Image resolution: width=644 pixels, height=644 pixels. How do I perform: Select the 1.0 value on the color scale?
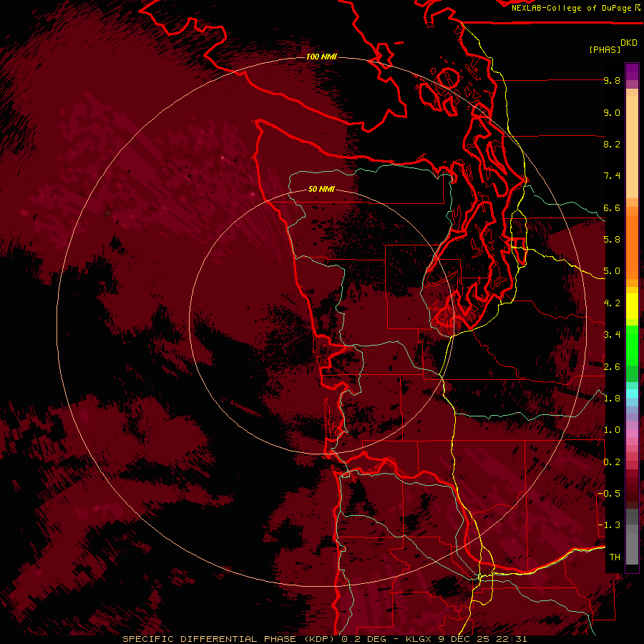click(612, 430)
